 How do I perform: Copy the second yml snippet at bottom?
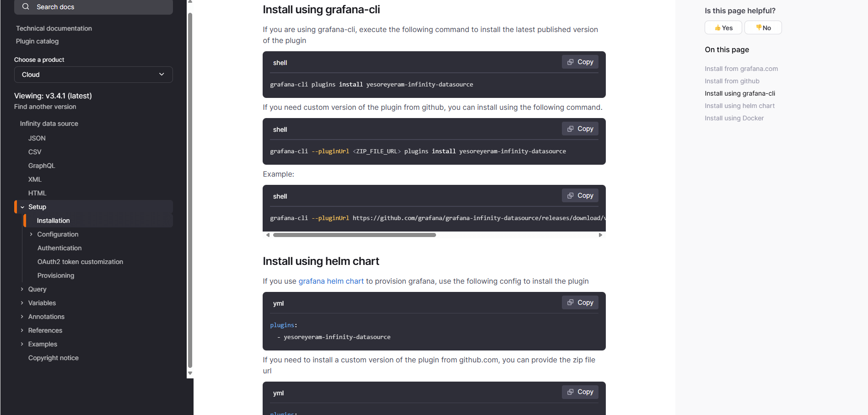580,392
